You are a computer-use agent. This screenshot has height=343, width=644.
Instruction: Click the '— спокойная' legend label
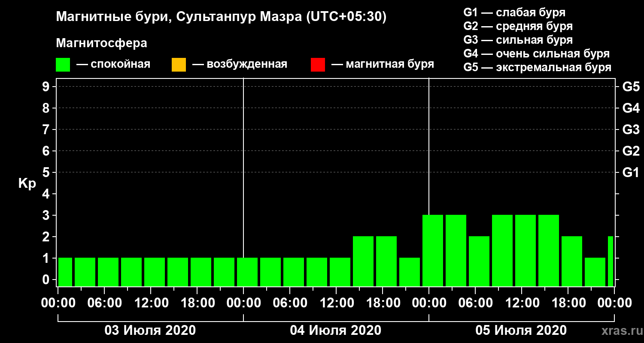coord(113,65)
